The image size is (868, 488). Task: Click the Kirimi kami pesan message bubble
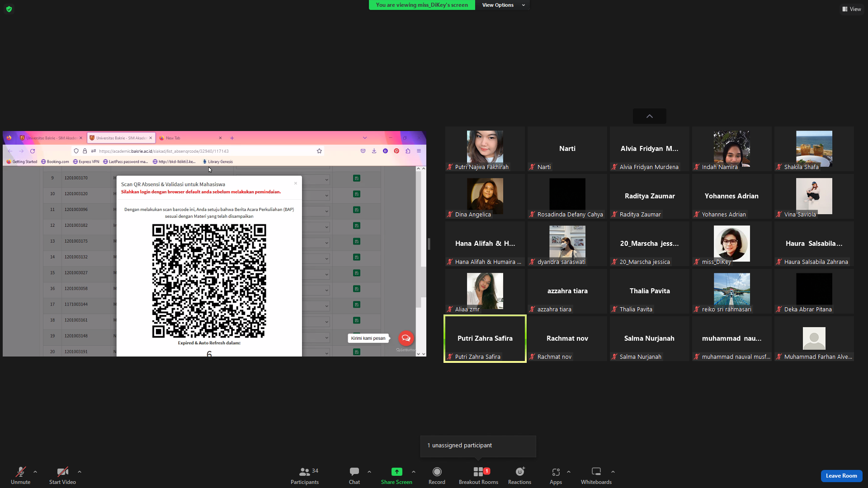368,338
